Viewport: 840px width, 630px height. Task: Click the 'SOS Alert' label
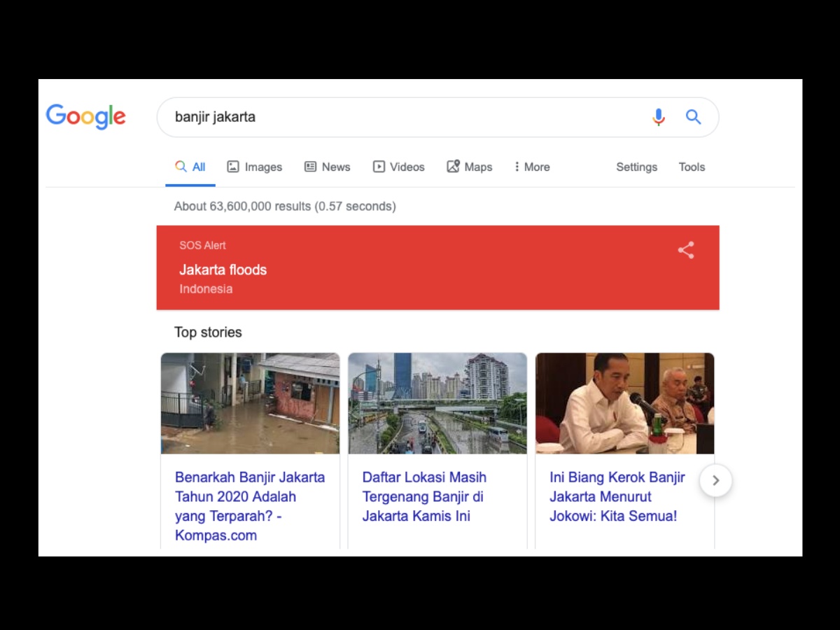coord(202,245)
